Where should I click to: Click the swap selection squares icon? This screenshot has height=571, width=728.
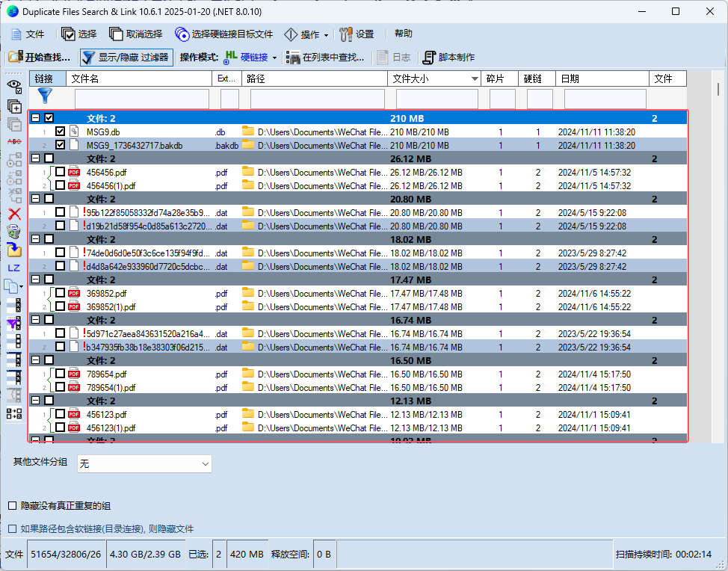[14, 413]
